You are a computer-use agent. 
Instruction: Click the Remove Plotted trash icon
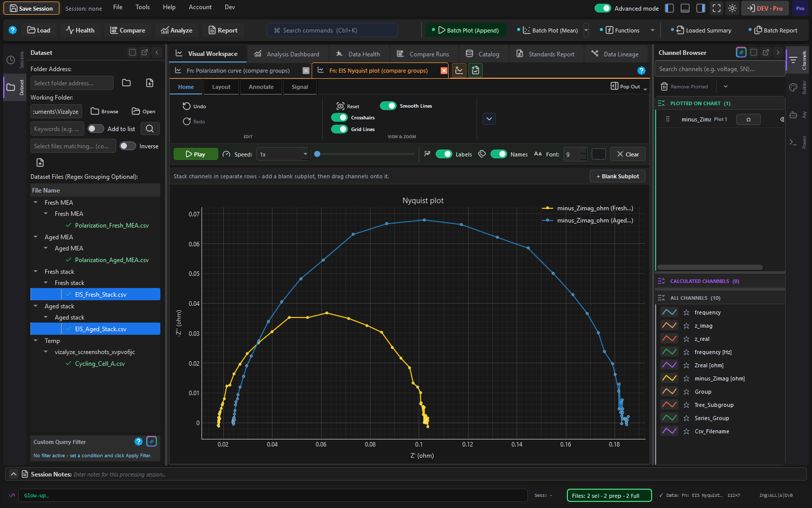pyautogui.click(x=664, y=86)
